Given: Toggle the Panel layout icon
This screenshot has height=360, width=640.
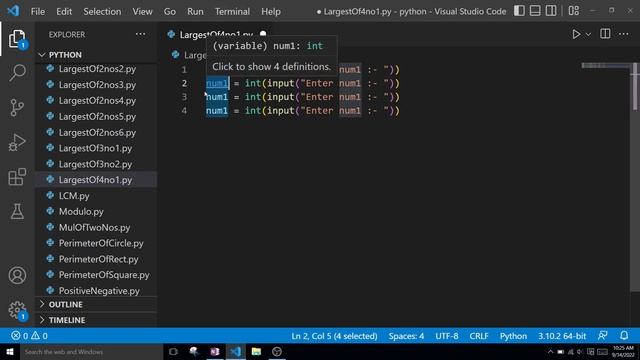Looking at the screenshot, I should 535,11.
